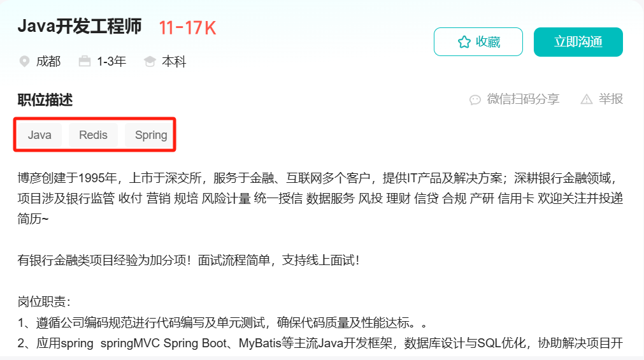Click the 1-3年 experience label
Viewport: 644px width, 360px height.
[111, 62]
